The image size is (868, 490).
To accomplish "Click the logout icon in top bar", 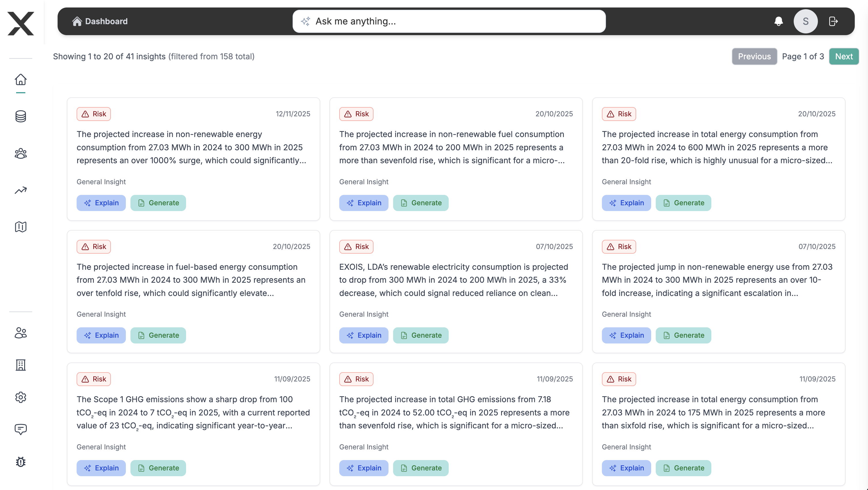I will tap(833, 21).
